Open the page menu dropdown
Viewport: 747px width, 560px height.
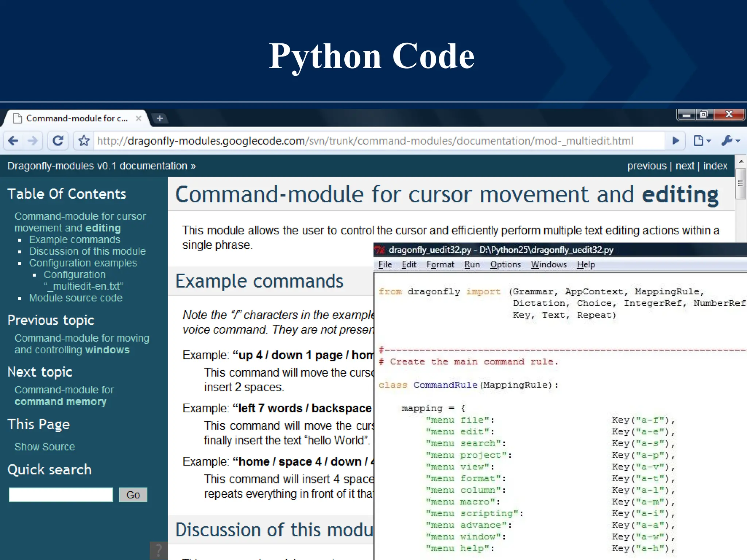702,141
